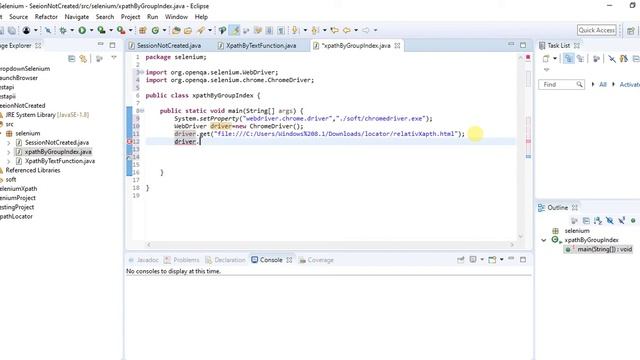Open the Window menu

176,17
